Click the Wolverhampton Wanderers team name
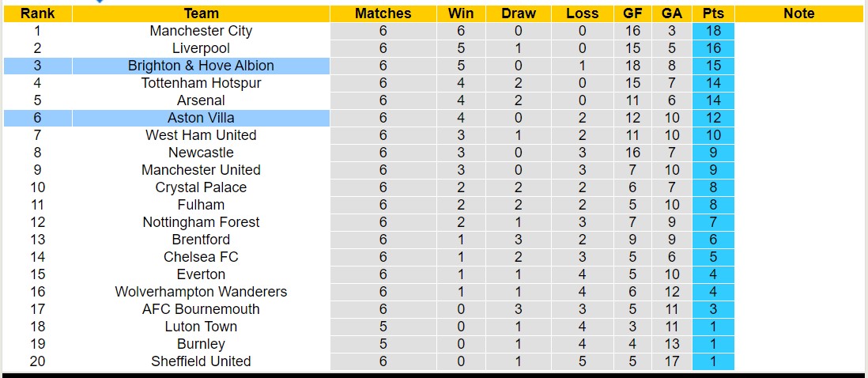The height and width of the screenshot is (378, 868). [201, 292]
